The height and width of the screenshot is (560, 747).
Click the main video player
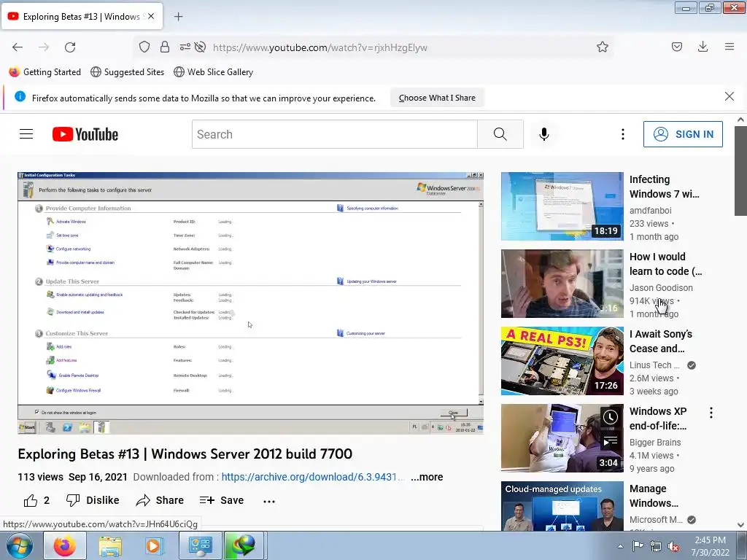click(251, 303)
